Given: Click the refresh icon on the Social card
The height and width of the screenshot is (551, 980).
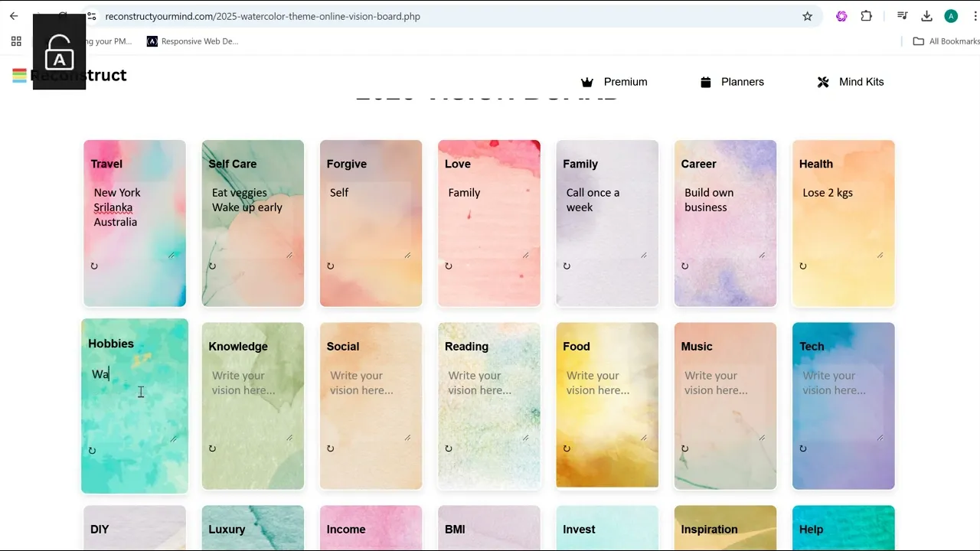Looking at the screenshot, I should [331, 448].
